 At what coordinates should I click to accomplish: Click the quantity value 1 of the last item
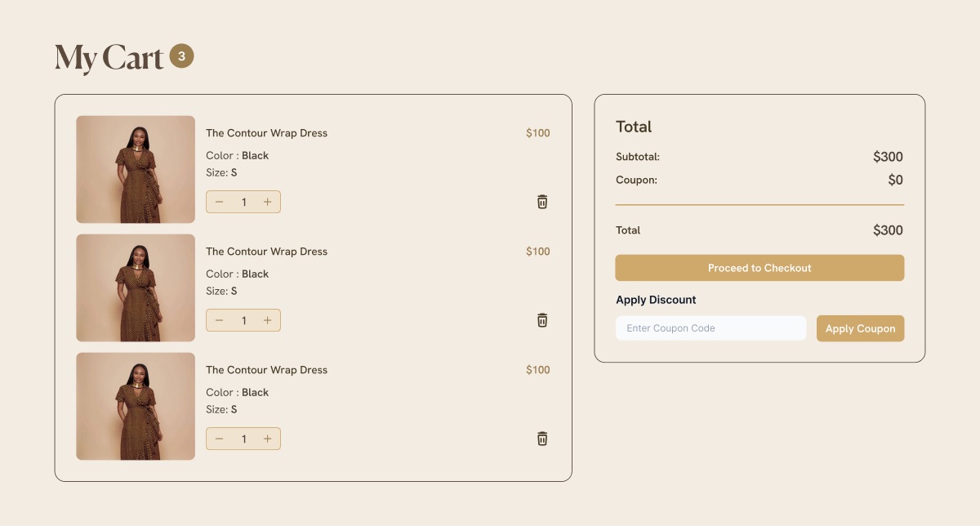click(x=243, y=439)
